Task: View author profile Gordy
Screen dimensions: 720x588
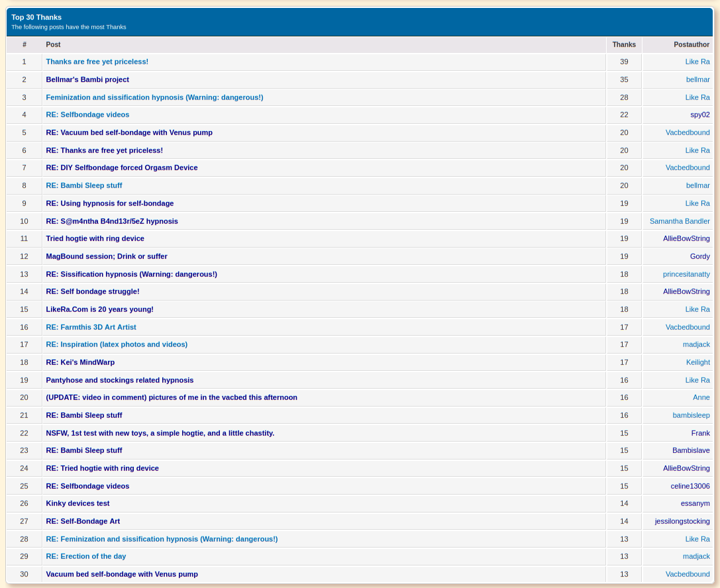Action: (x=699, y=256)
